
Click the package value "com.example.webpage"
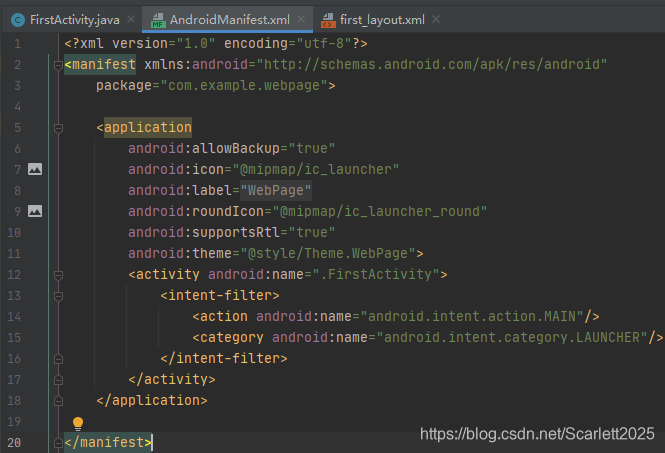point(244,86)
